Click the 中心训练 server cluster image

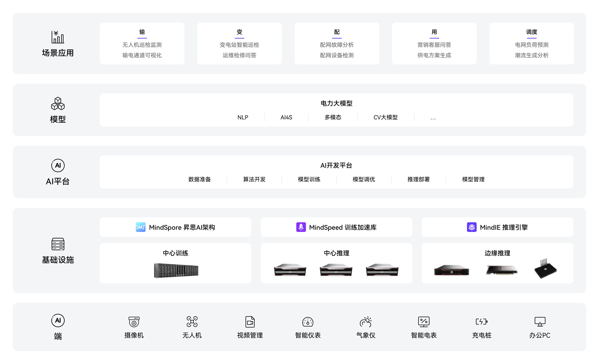(x=176, y=270)
